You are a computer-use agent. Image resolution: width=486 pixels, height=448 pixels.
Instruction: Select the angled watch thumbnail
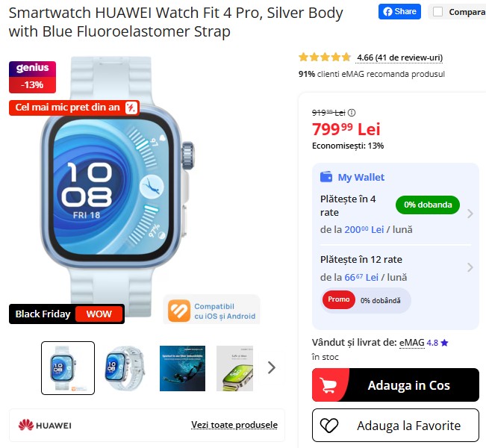125,368
